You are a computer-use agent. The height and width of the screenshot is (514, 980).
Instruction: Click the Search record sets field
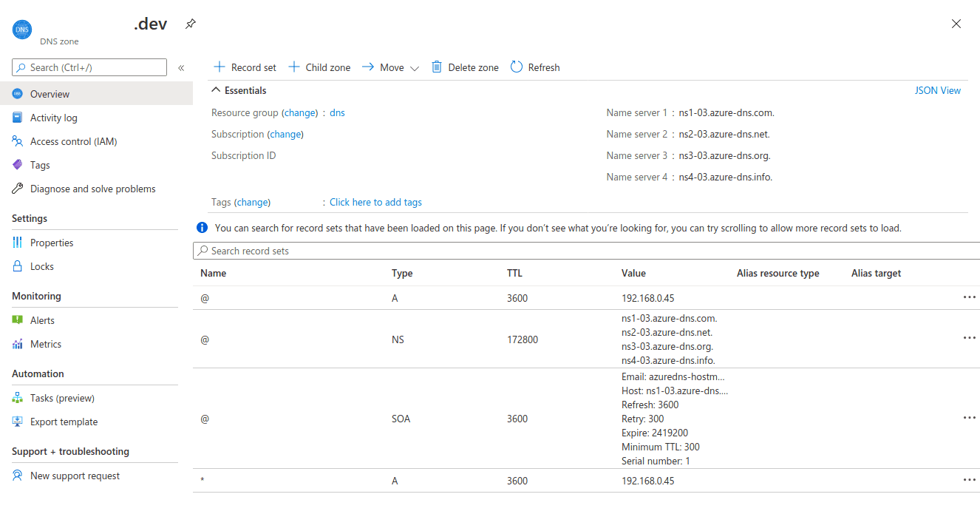(x=586, y=251)
